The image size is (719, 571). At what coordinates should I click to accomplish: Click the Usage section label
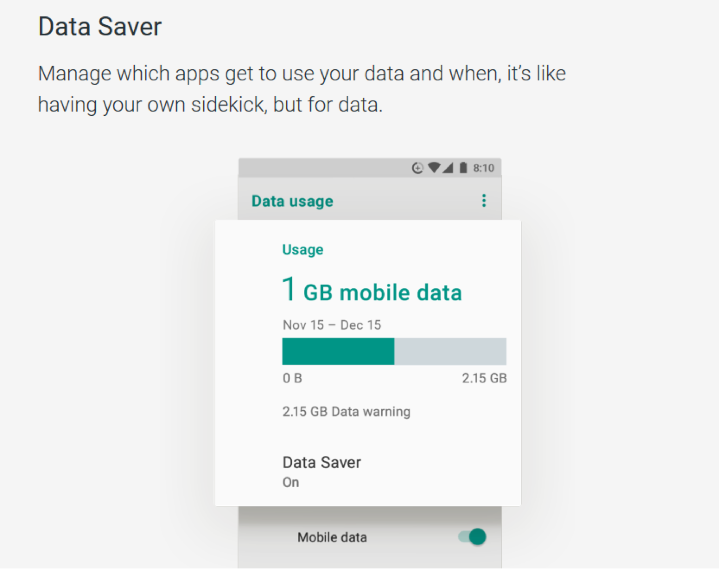click(x=303, y=249)
